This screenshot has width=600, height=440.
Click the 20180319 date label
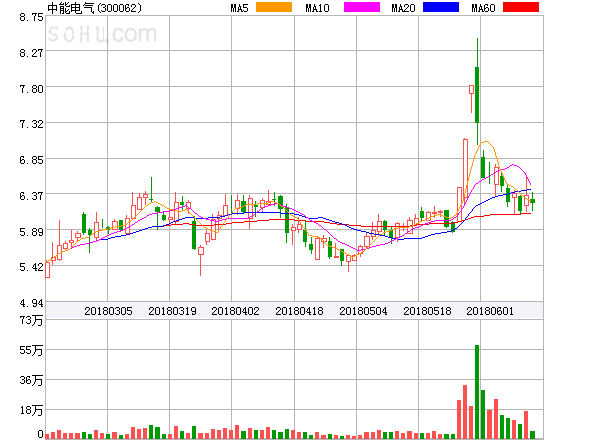click(x=172, y=311)
